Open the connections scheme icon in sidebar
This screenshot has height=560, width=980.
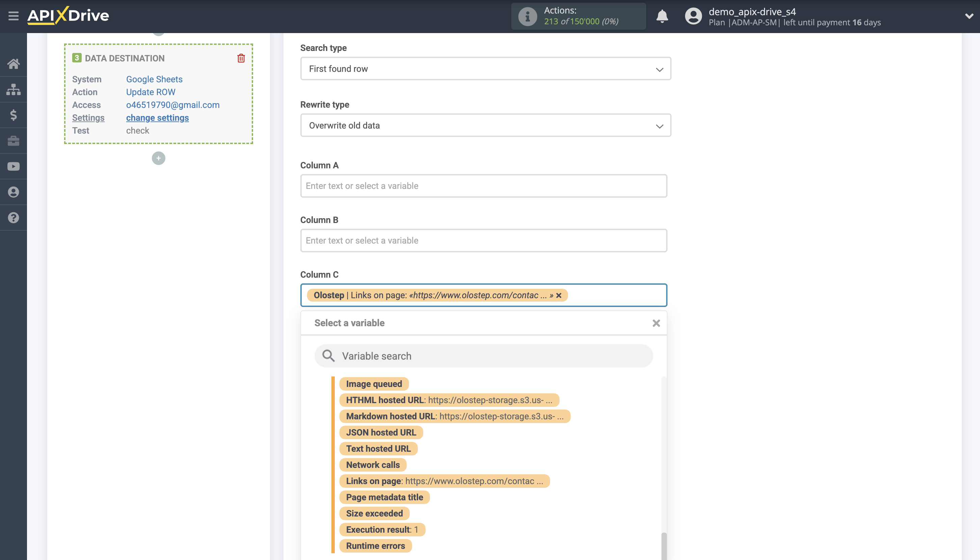[13, 89]
